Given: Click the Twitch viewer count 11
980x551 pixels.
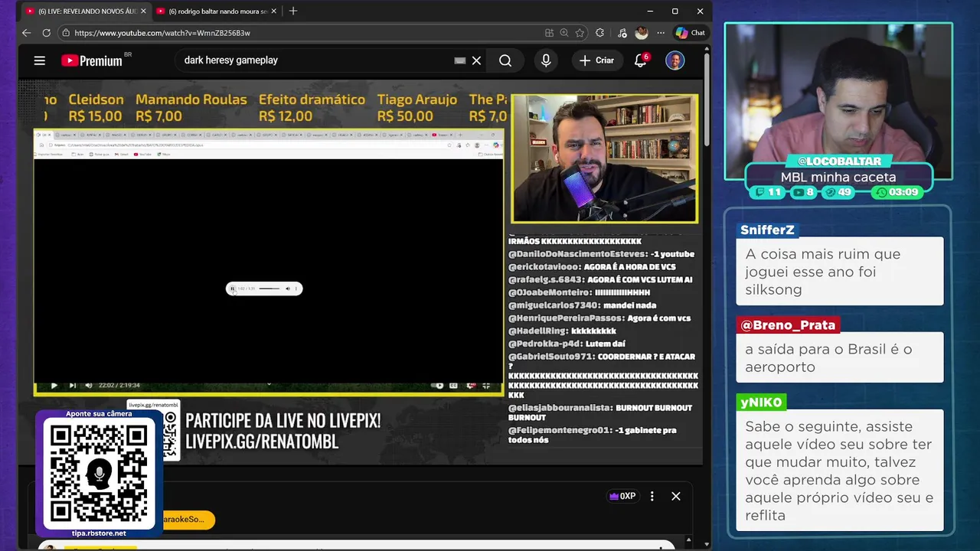Looking at the screenshot, I should point(768,192).
